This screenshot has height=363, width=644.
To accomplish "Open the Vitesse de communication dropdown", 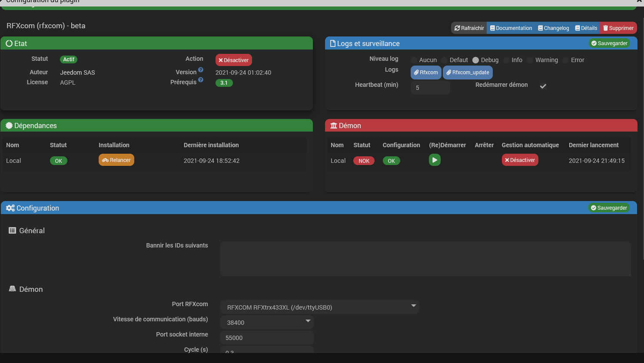I will tap(267, 322).
